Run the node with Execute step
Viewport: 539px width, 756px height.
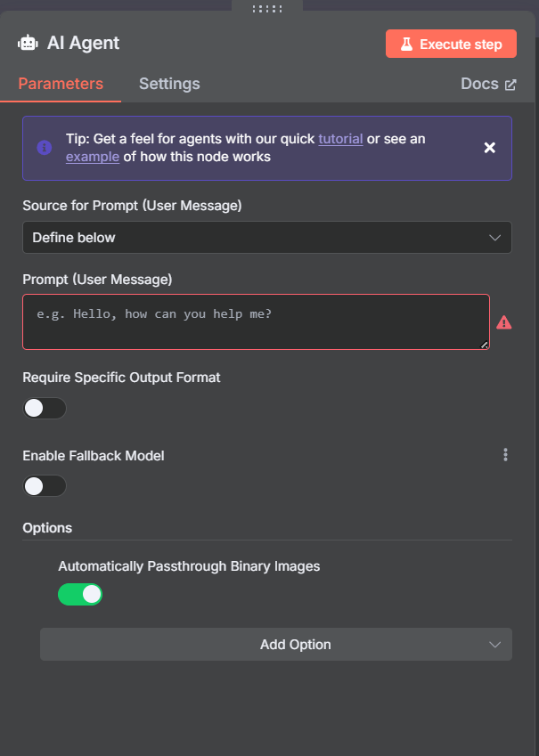point(451,44)
